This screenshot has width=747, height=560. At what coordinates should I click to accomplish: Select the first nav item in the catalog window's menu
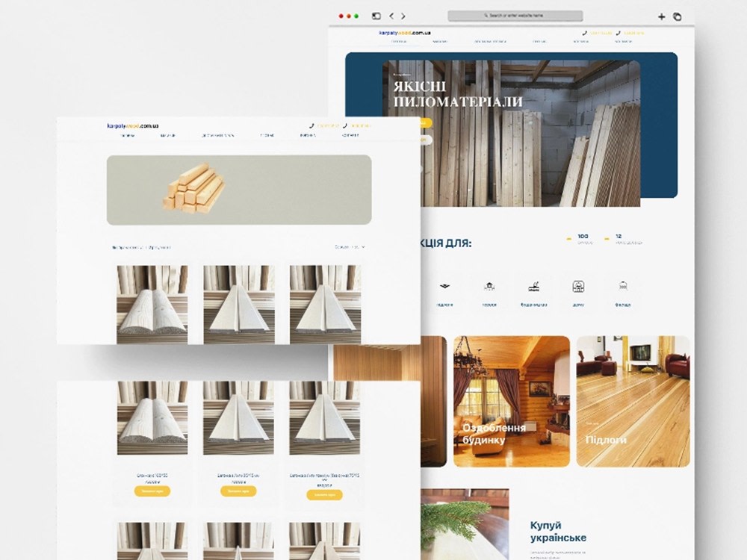[127, 136]
